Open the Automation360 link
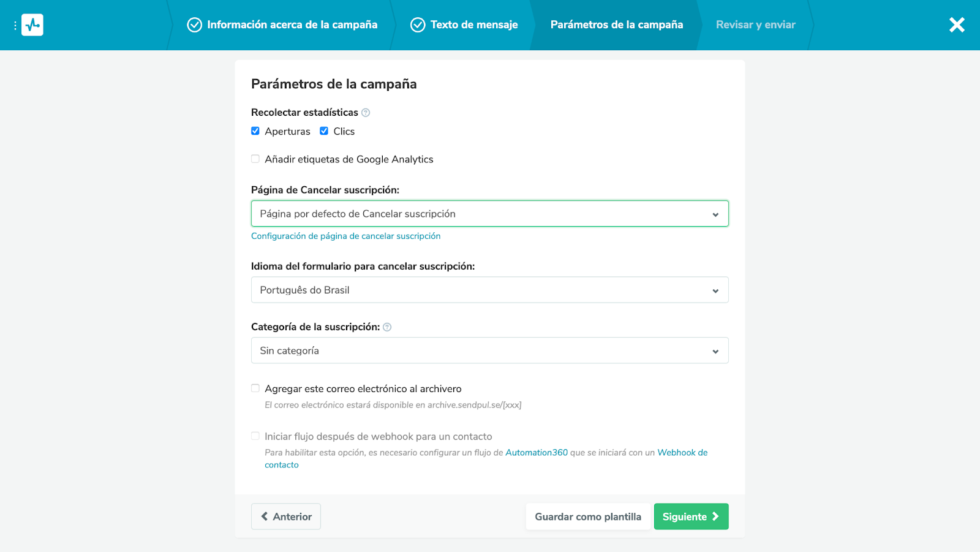The width and height of the screenshot is (980, 552). coord(537,453)
